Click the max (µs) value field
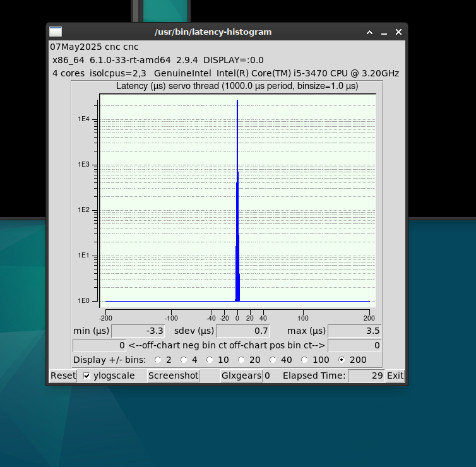 354,331
